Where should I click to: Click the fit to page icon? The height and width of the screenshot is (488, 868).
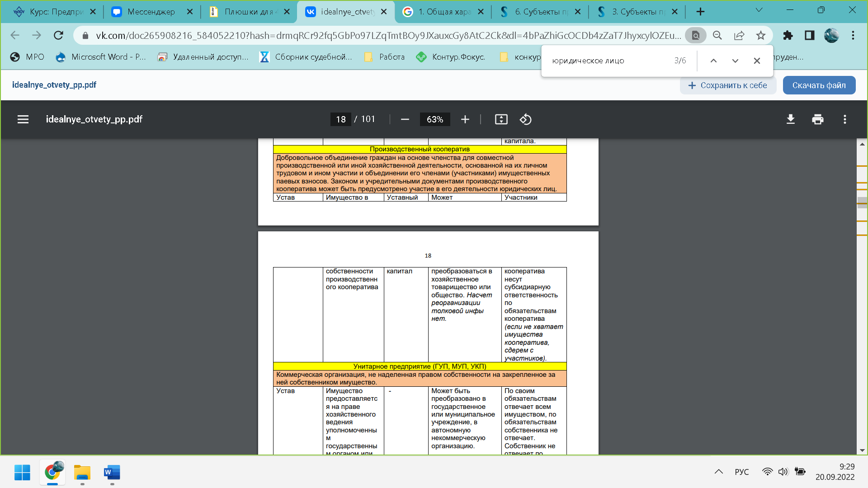pos(501,119)
